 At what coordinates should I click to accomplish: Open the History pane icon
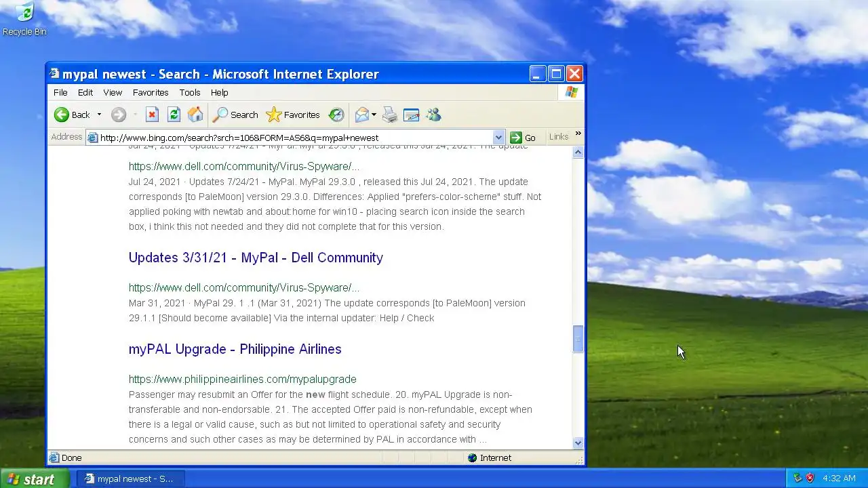click(x=336, y=115)
